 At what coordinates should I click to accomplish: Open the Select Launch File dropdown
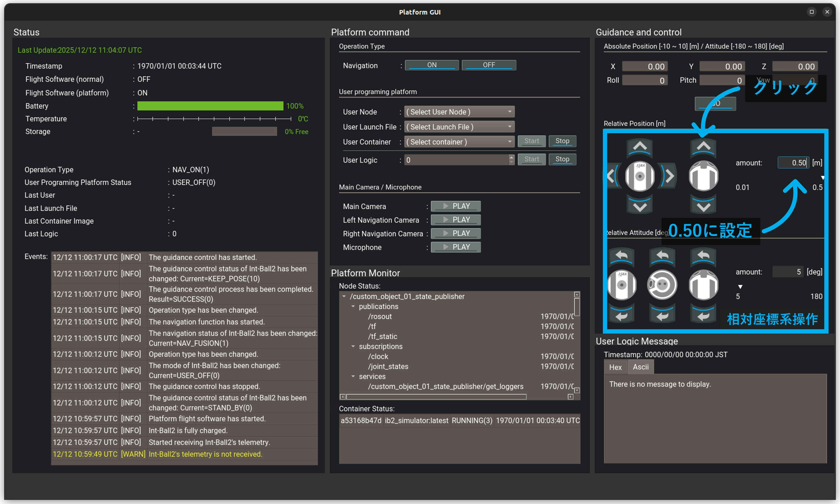(x=459, y=127)
